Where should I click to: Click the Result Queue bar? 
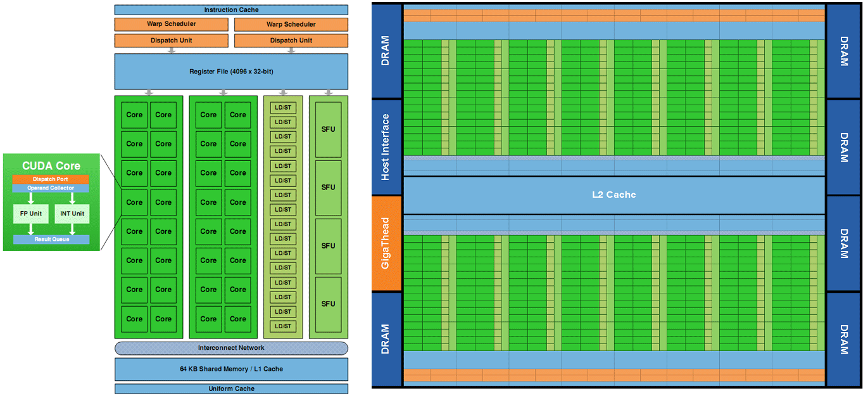51,240
